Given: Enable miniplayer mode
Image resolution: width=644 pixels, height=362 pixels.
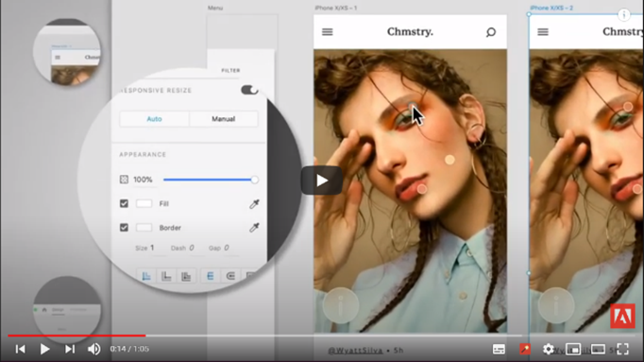Looking at the screenshot, I should (573, 350).
